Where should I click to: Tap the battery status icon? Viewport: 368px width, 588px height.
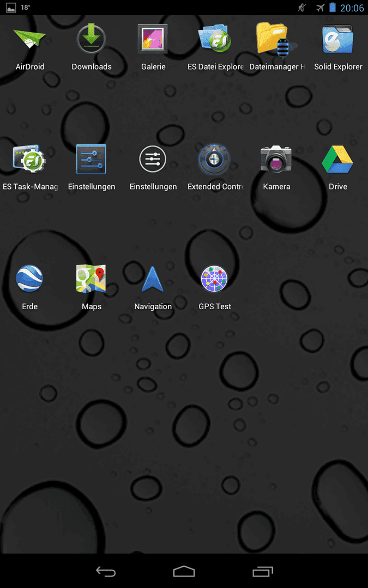(333, 8)
